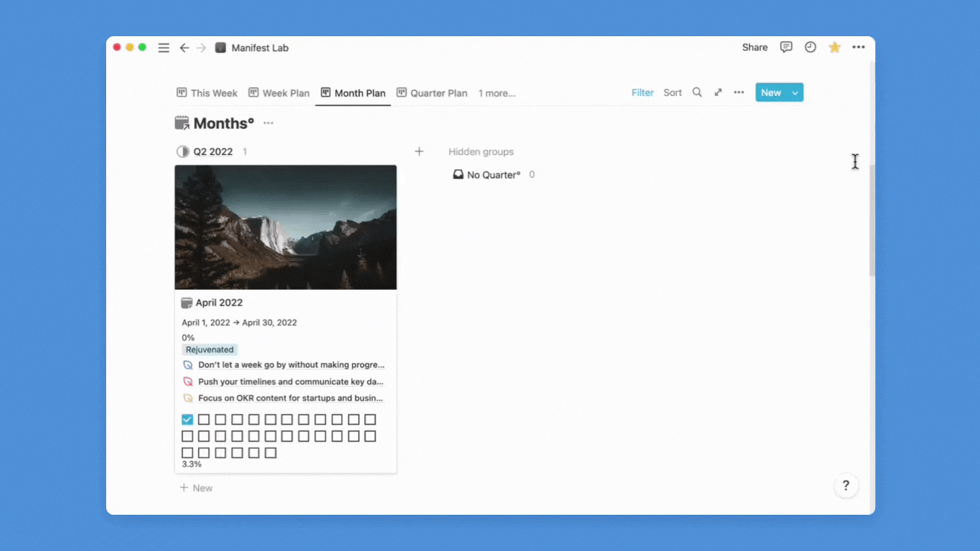The width and height of the screenshot is (980, 551).
Task: Uncheck the first checked day checkbox
Action: (187, 420)
